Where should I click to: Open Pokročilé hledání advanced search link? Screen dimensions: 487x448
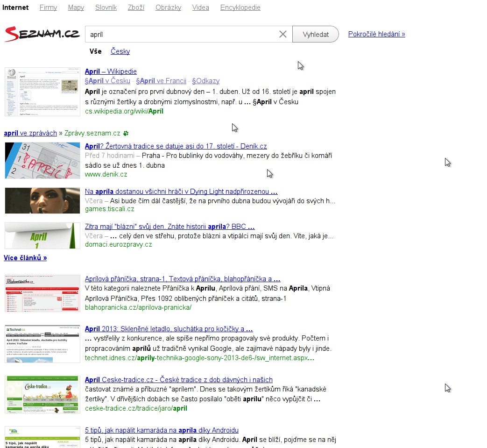(376, 34)
